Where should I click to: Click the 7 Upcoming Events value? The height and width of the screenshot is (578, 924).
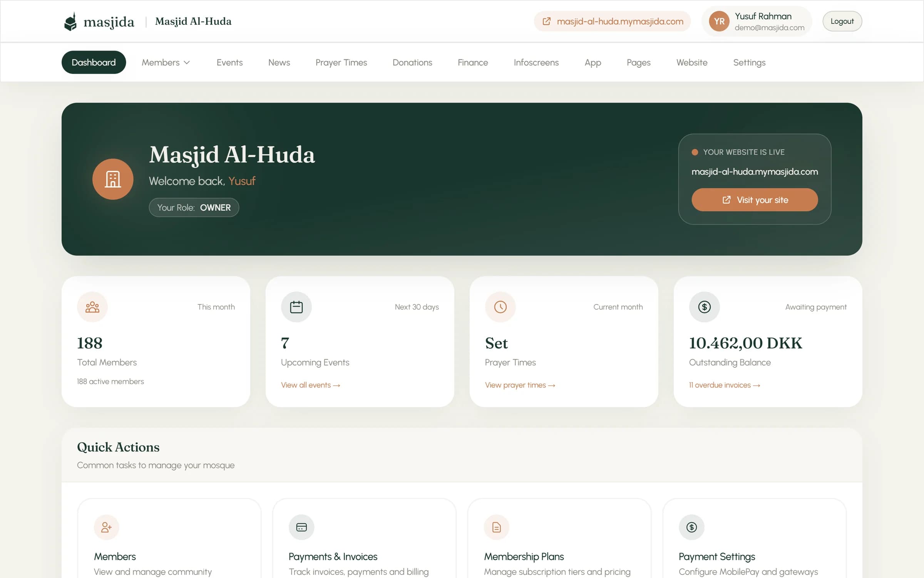pos(285,343)
